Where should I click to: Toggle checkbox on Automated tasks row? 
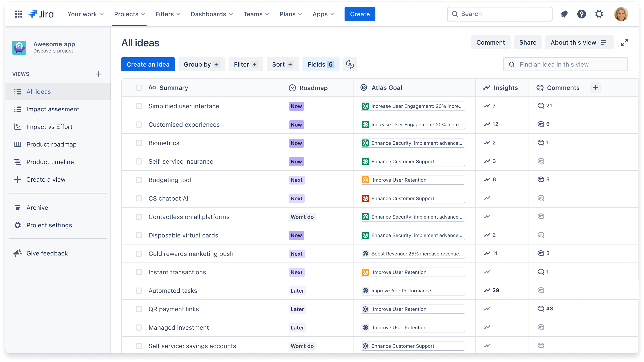(138, 290)
